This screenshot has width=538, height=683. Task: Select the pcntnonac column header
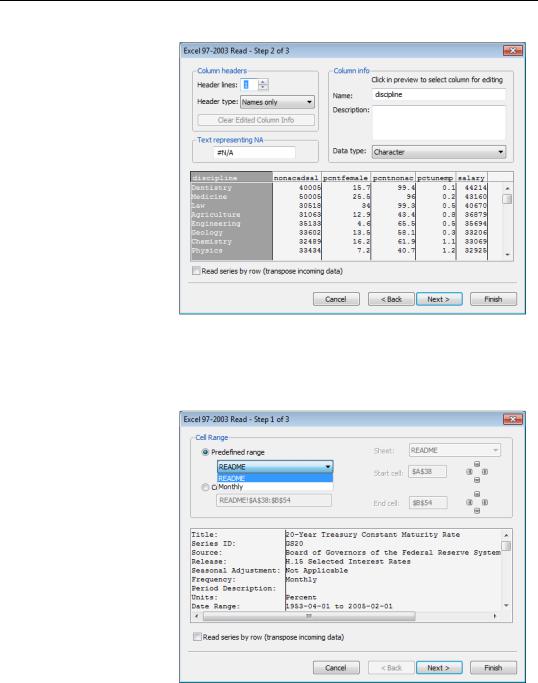pos(393,178)
